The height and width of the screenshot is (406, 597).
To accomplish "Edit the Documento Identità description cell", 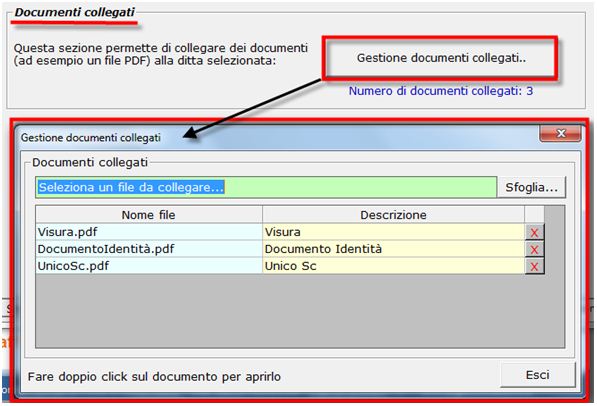I will (393, 249).
